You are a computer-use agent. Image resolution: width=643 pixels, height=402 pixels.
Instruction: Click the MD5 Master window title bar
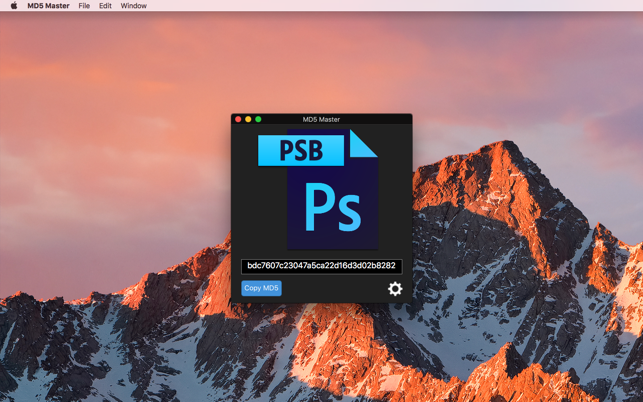322,119
